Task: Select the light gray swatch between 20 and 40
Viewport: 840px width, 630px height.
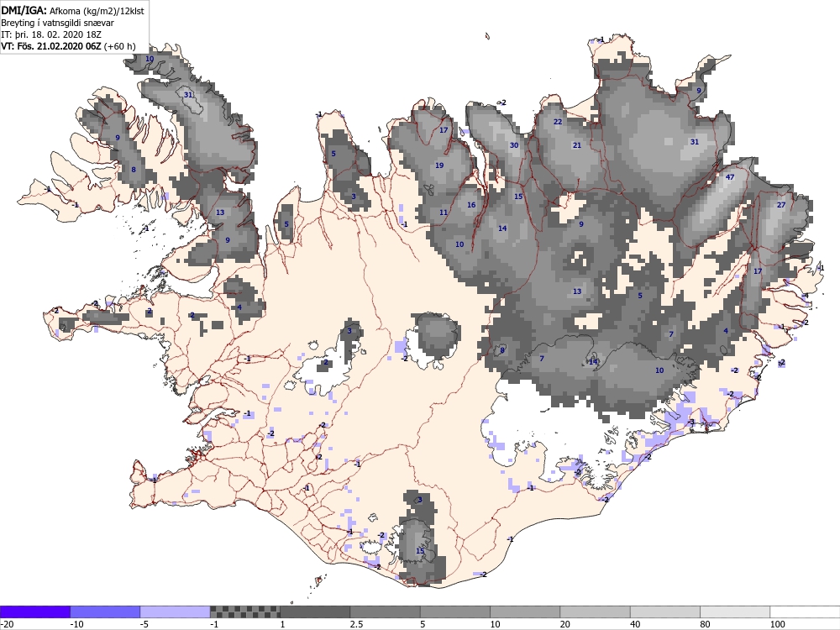Action: point(596,612)
